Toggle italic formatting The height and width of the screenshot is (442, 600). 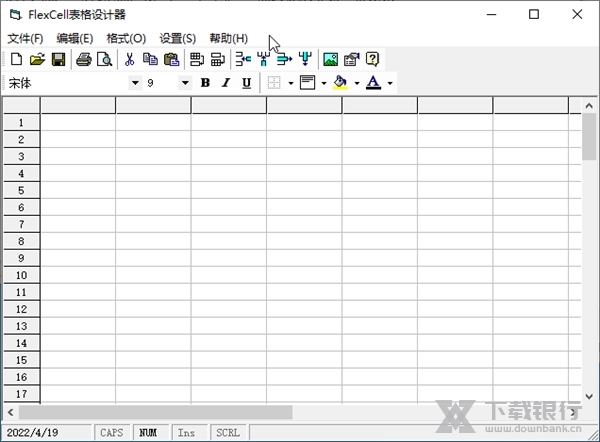(226, 83)
